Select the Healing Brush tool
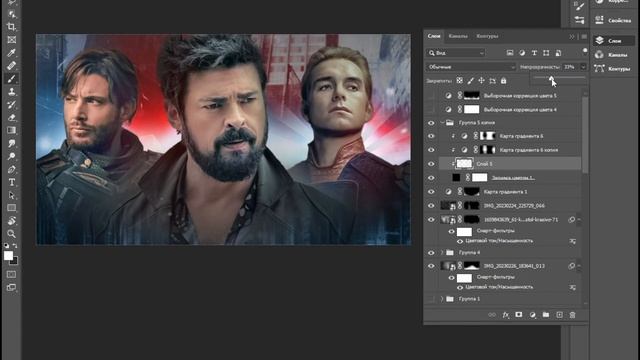 click(x=11, y=66)
